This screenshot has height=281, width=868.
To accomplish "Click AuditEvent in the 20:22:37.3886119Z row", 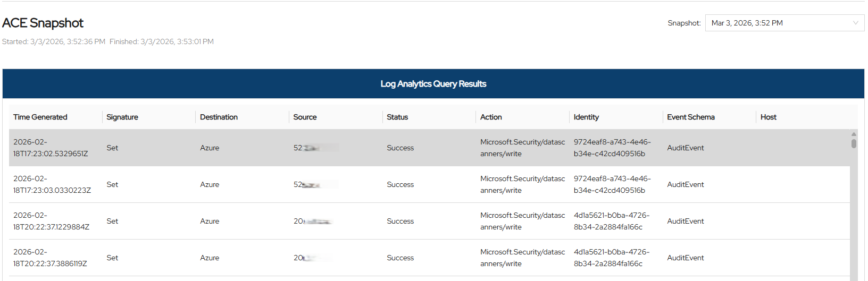I will coord(686,258).
